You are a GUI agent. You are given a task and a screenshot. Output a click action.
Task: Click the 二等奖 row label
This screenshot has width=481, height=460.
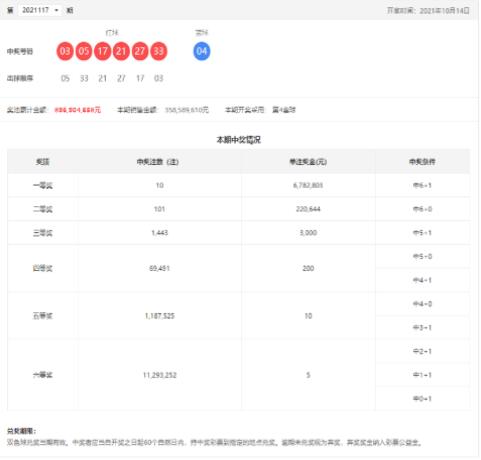coord(43,209)
